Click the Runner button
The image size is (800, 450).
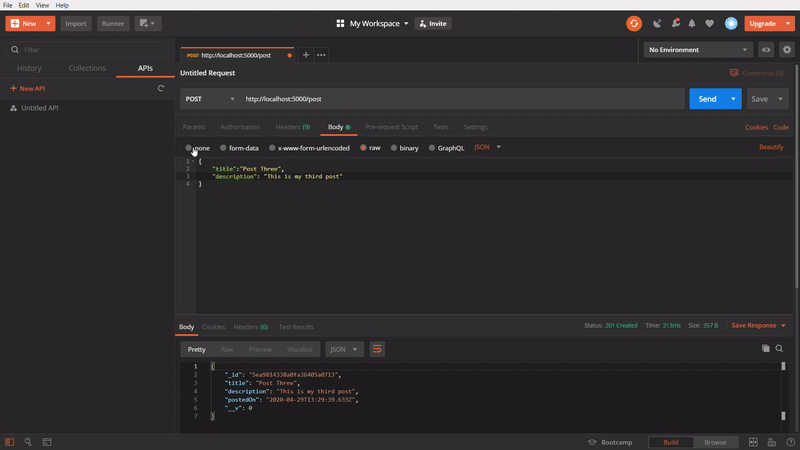tap(113, 23)
